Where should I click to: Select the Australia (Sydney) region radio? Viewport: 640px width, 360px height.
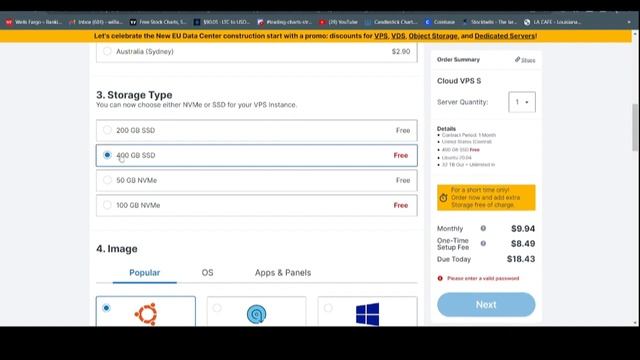(107, 51)
